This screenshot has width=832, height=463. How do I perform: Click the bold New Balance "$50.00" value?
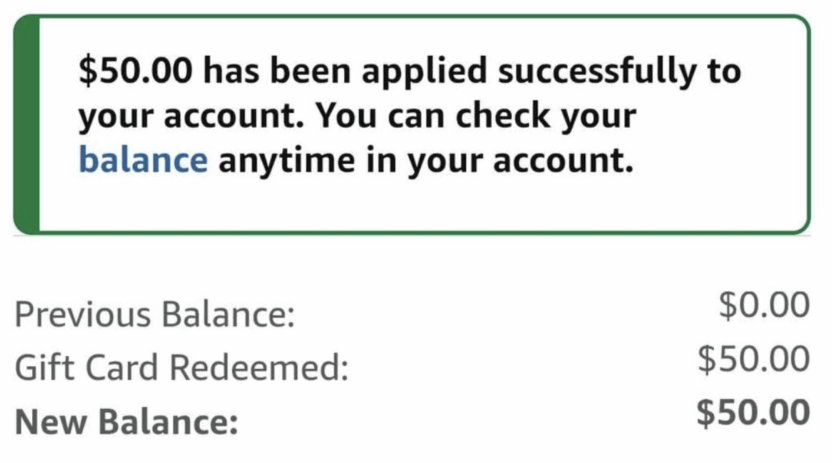(x=752, y=411)
